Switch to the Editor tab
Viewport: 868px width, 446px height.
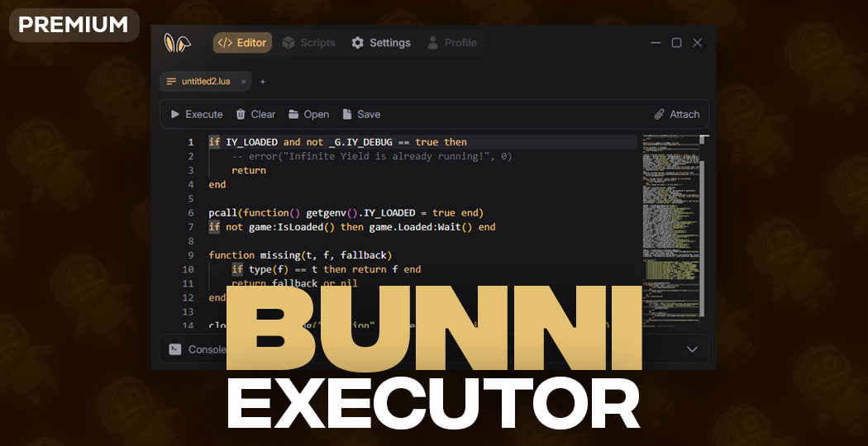pos(242,43)
